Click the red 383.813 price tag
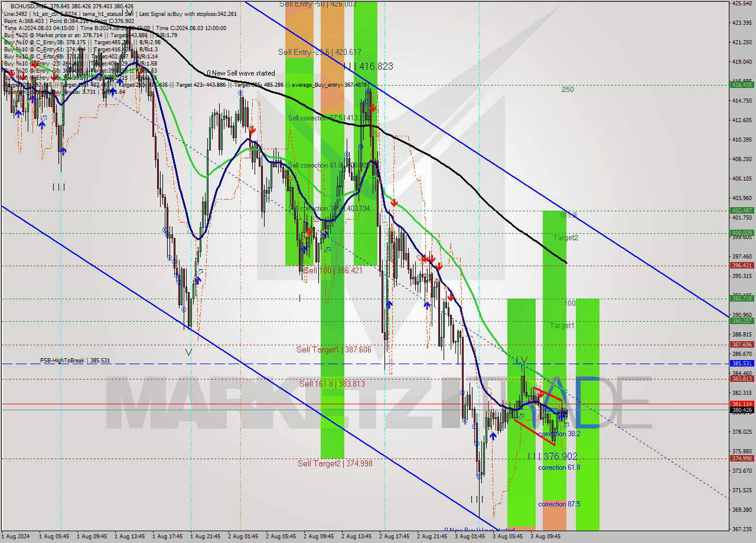 (742, 379)
